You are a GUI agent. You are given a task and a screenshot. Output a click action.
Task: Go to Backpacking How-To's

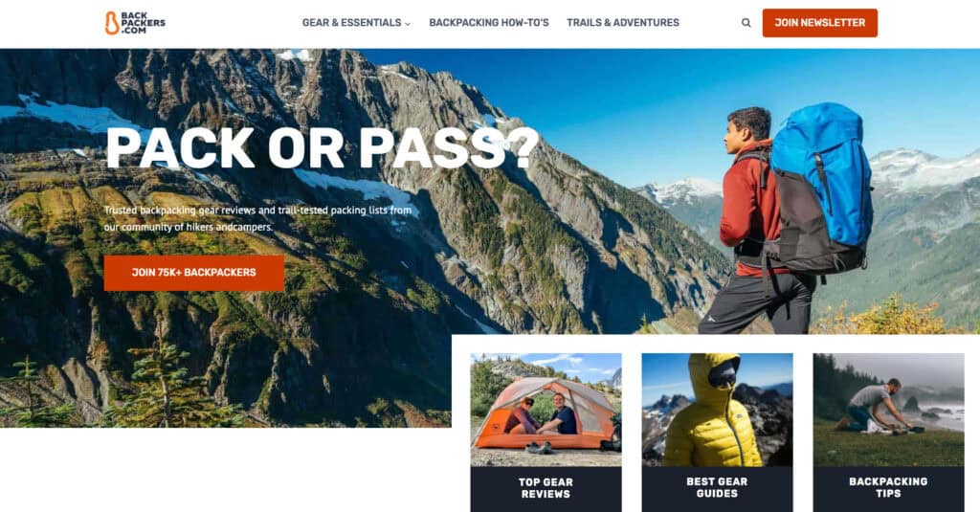[489, 23]
